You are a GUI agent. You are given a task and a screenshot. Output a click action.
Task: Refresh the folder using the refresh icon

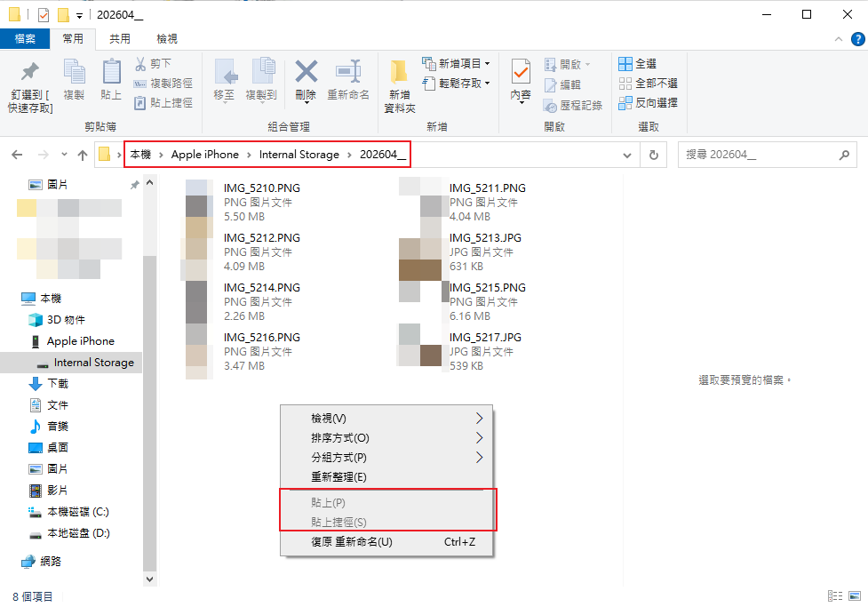click(x=655, y=154)
